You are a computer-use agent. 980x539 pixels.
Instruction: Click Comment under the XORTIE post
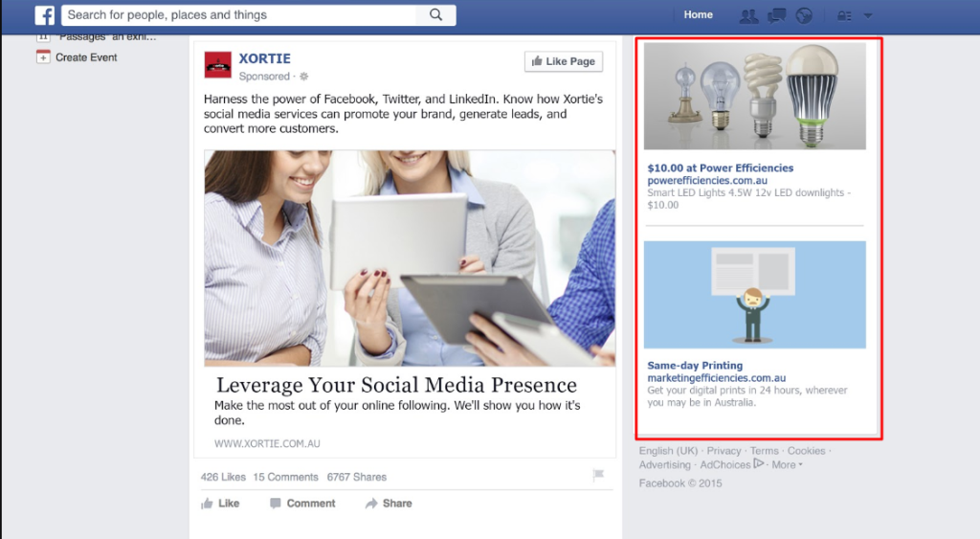click(x=301, y=504)
